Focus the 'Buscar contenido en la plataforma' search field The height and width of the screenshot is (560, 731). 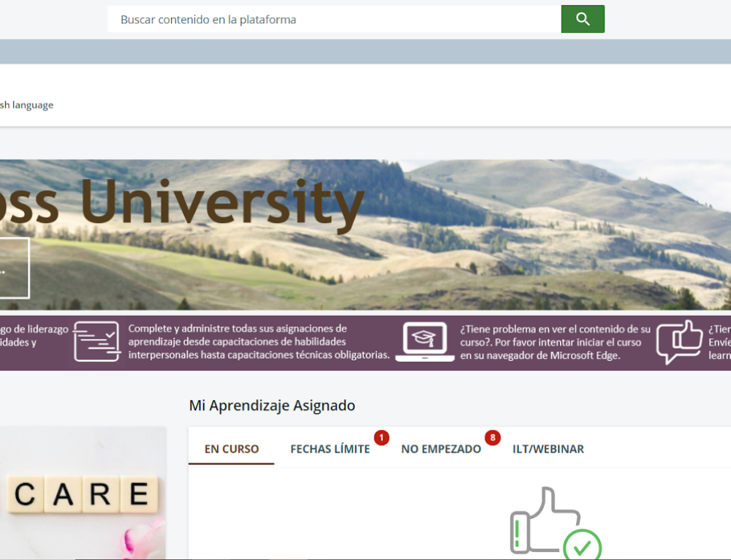[x=334, y=19]
